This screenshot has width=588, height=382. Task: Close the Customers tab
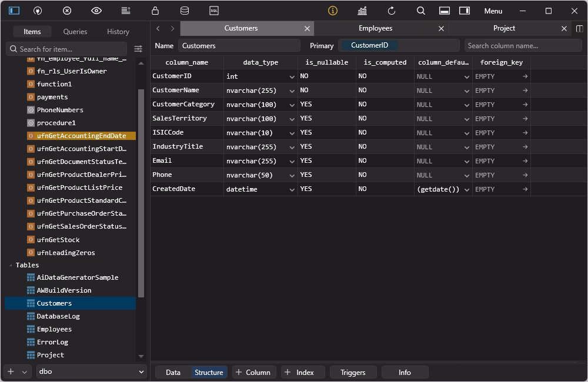[x=307, y=28]
